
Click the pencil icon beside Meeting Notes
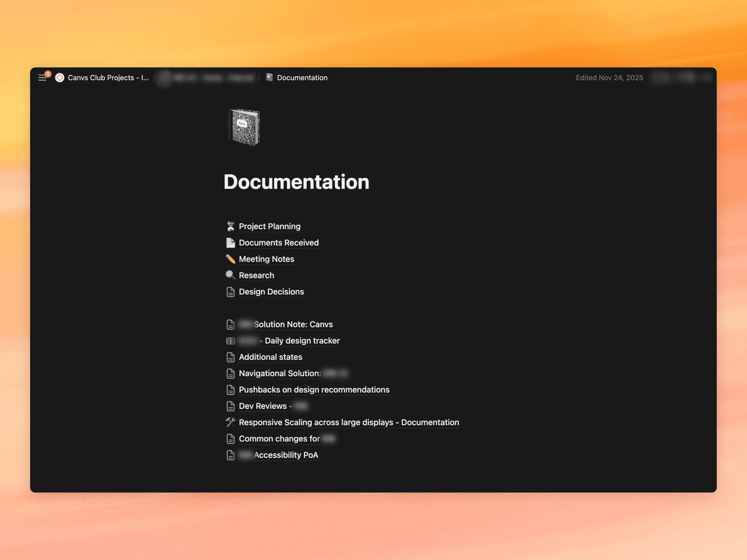click(231, 259)
